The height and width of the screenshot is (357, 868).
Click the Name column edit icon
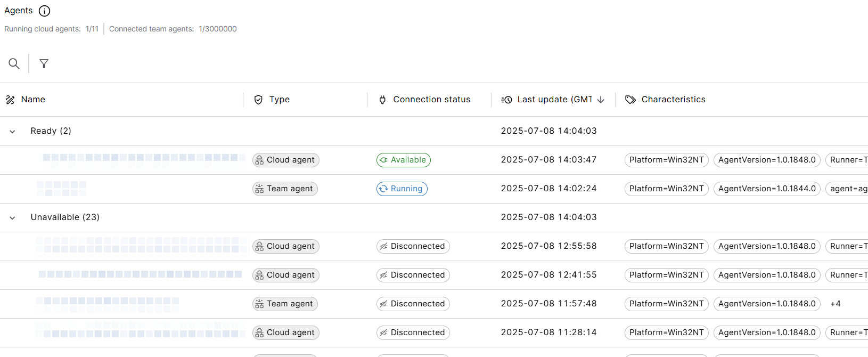pos(10,100)
